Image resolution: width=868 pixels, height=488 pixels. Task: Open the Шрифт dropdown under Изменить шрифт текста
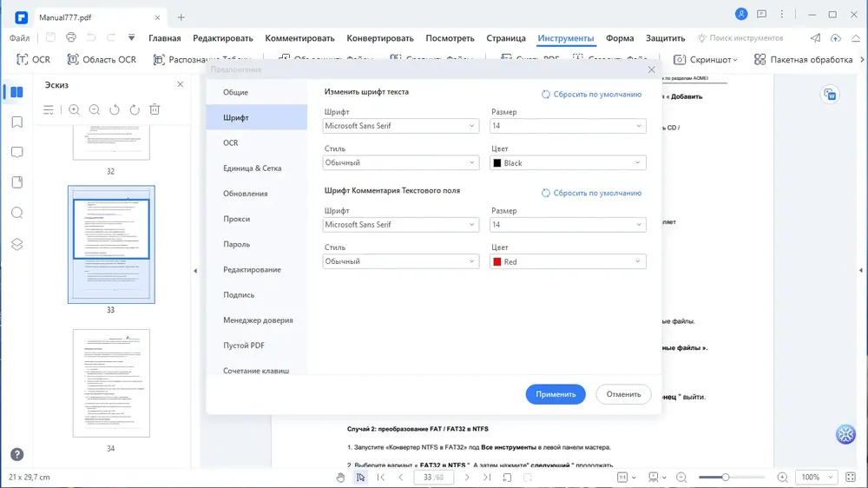[x=401, y=126]
